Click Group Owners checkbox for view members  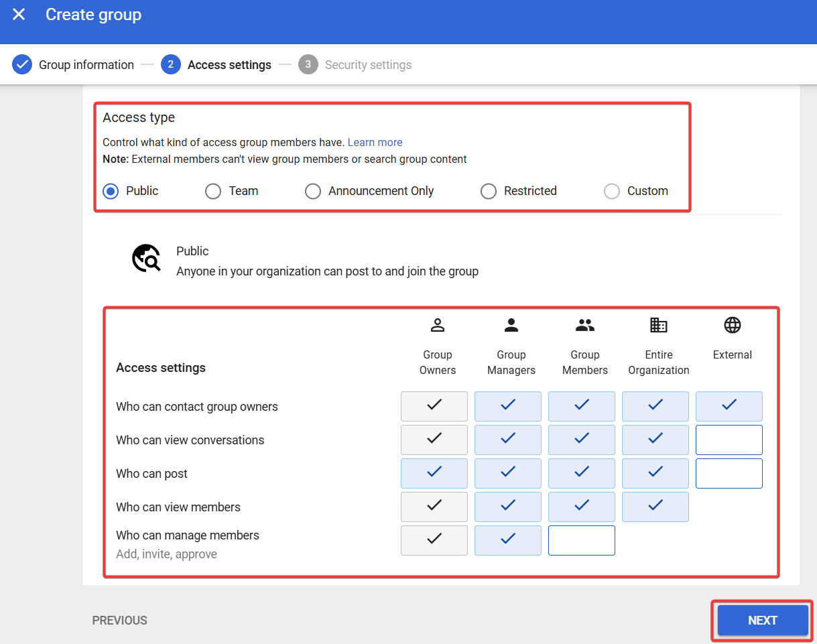click(x=434, y=507)
